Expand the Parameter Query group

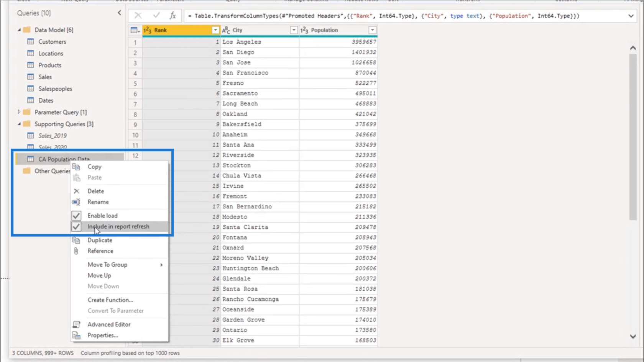pos(19,112)
